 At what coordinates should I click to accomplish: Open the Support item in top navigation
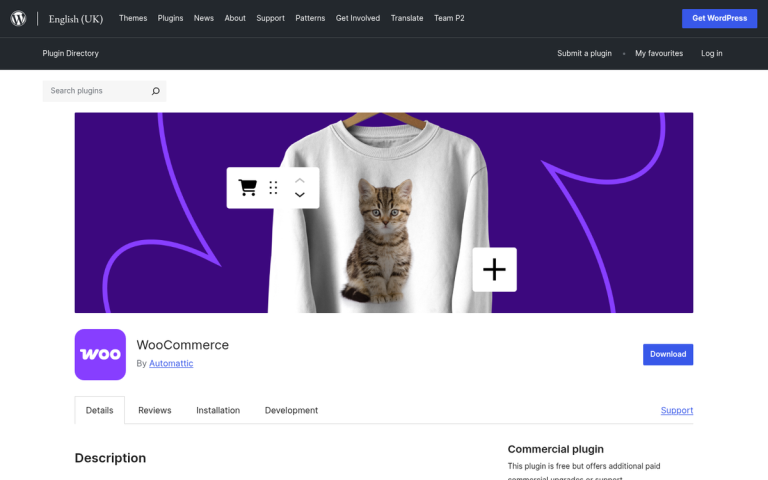(270, 18)
